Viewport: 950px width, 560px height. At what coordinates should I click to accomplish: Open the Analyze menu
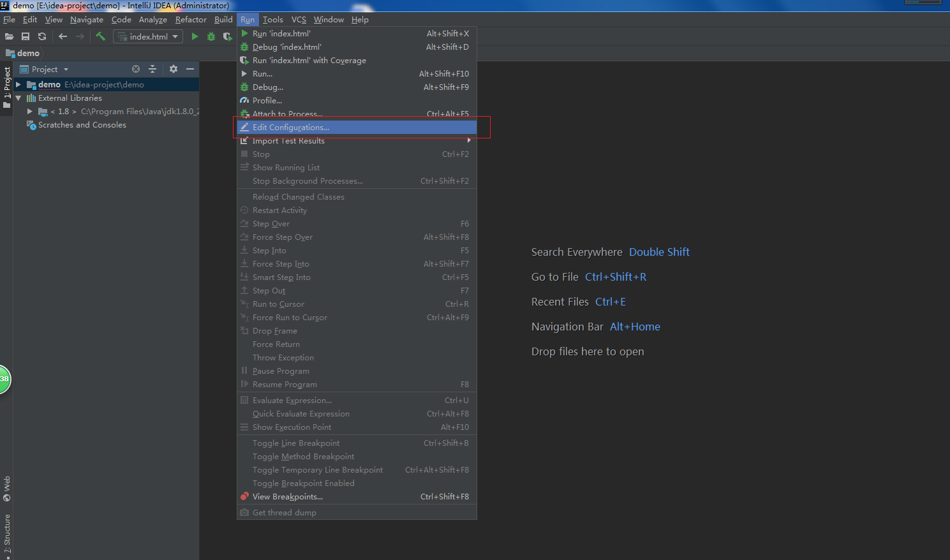(x=153, y=19)
